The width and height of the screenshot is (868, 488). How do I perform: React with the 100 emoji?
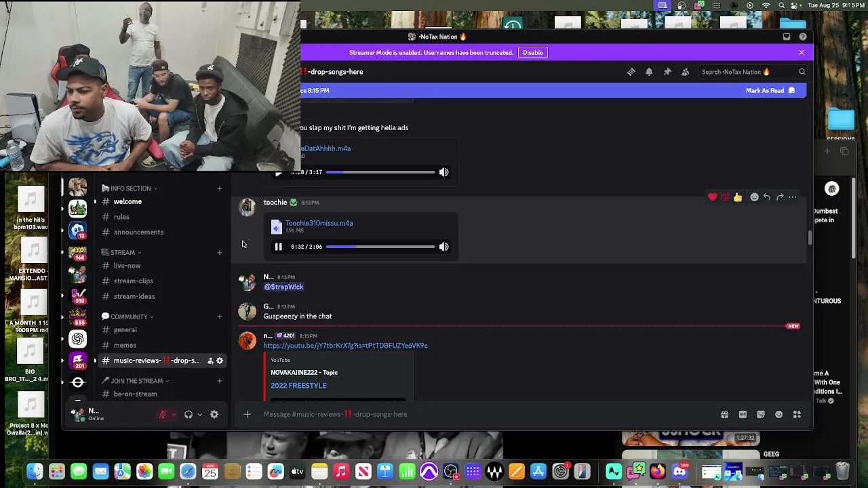click(725, 197)
